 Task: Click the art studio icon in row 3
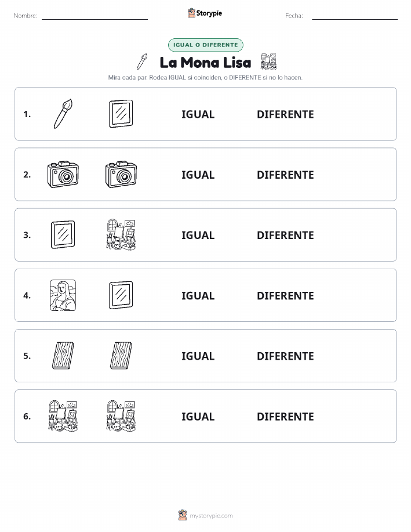(x=121, y=235)
